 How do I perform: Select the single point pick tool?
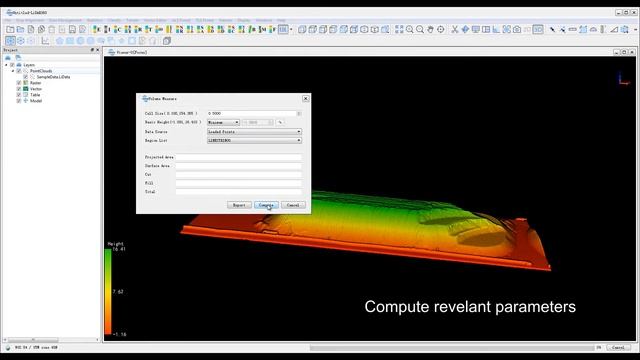(552, 29)
